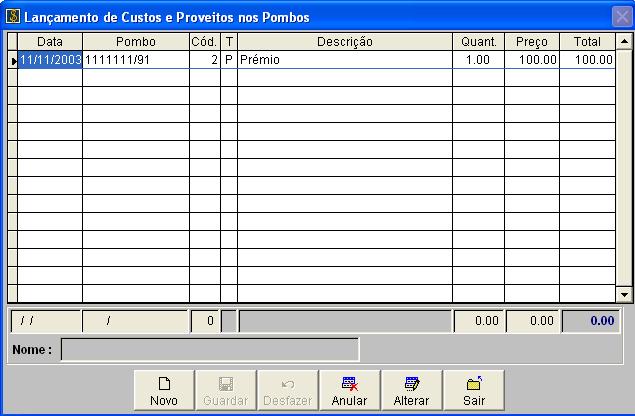The width and height of the screenshot is (635, 416).
Task: Click the Descrição column header
Action: coord(345,42)
